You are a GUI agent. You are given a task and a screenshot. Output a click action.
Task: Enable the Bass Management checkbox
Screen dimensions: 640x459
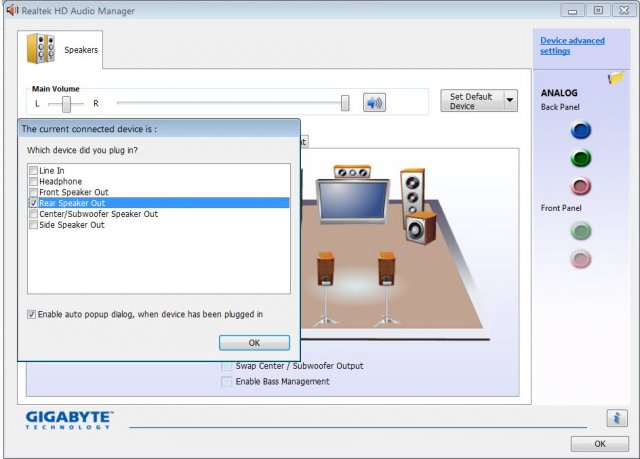click(x=227, y=381)
